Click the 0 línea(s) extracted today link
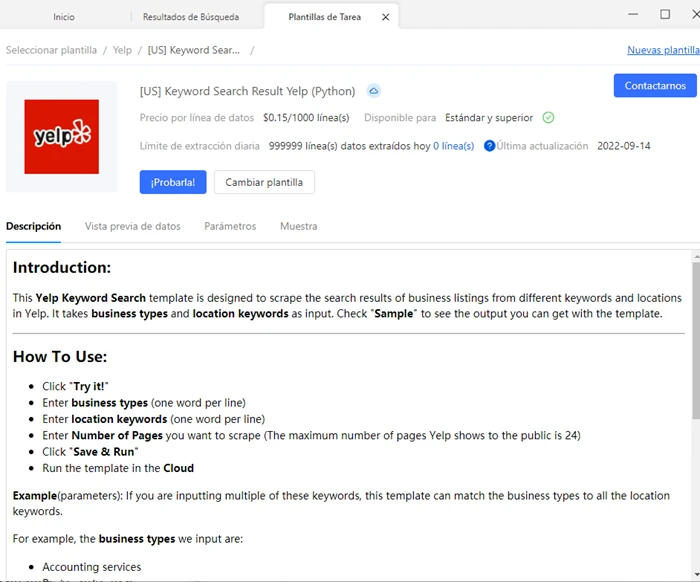Image resolution: width=700 pixels, height=582 pixels. [x=454, y=146]
